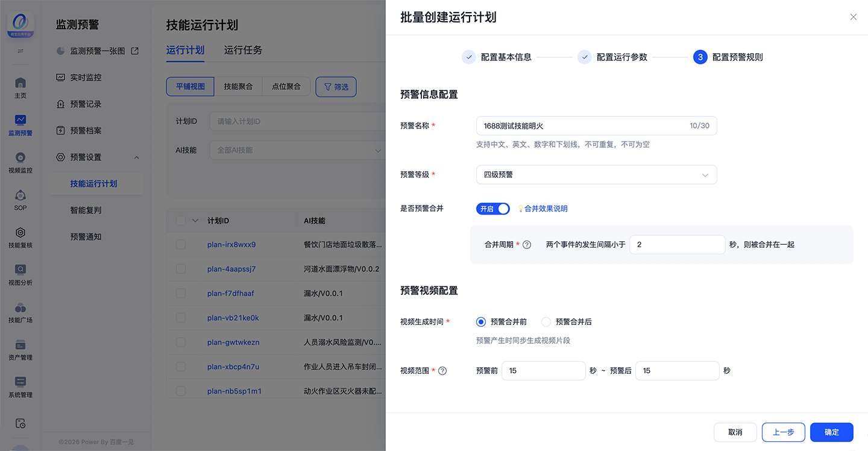
Task: Close the 批量创建运行计划 drawer
Action: (853, 17)
